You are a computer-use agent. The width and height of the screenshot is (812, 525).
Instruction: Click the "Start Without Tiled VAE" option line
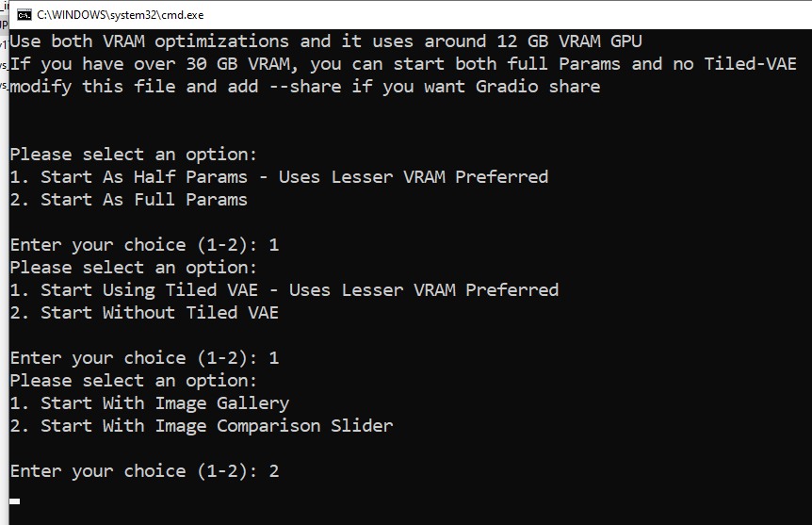(144, 313)
